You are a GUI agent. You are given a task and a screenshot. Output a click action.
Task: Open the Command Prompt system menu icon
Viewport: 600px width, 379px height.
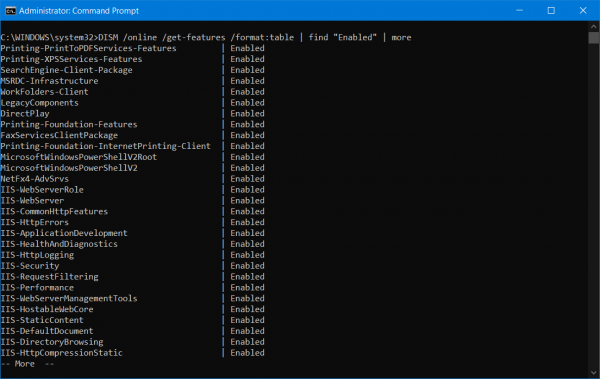10,11
